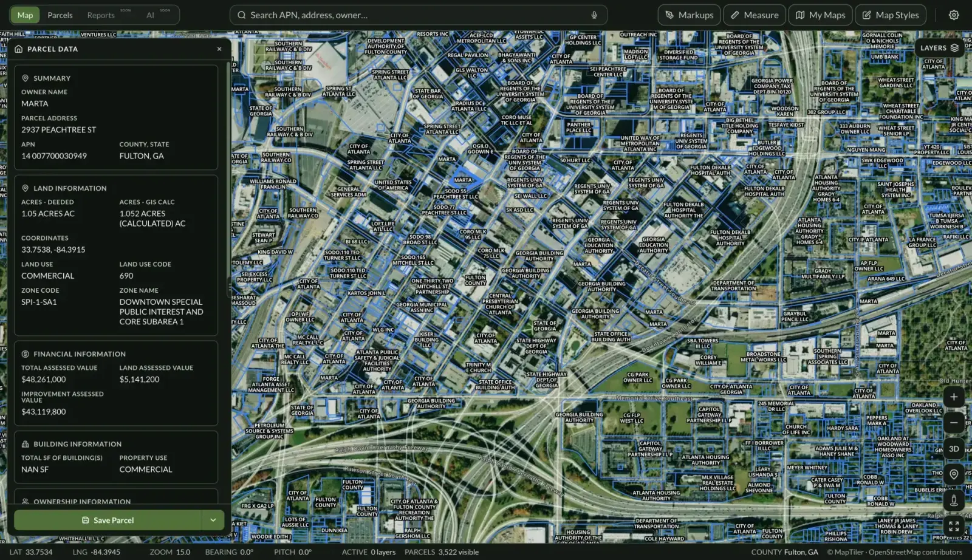Select the GEORGIA POWER COMPANY TAX DEPT parcel
The image size is (972, 560).
(772, 86)
